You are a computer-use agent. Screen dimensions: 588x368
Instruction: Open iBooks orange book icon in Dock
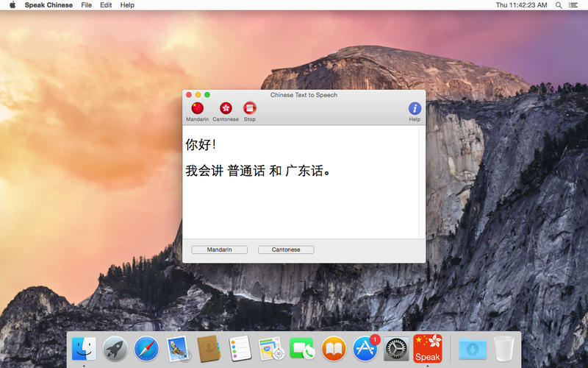coord(334,348)
